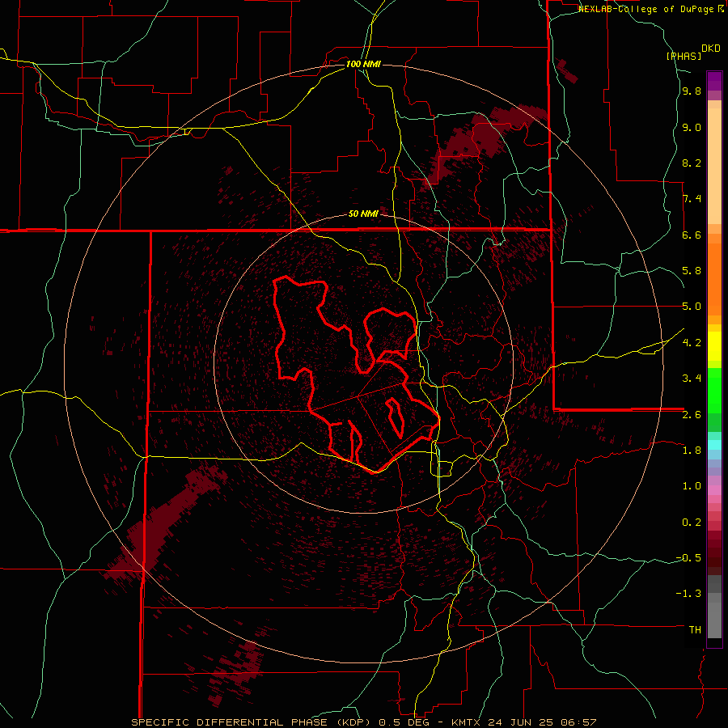The width and height of the screenshot is (728, 728).
Task: Click the 1.0 scale value
Action: (692, 486)
